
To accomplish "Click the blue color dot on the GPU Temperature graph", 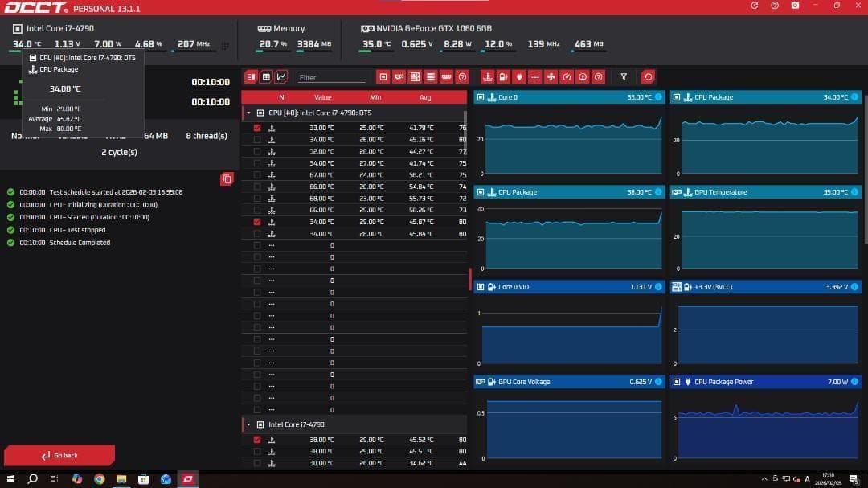I will click(854, 192).
